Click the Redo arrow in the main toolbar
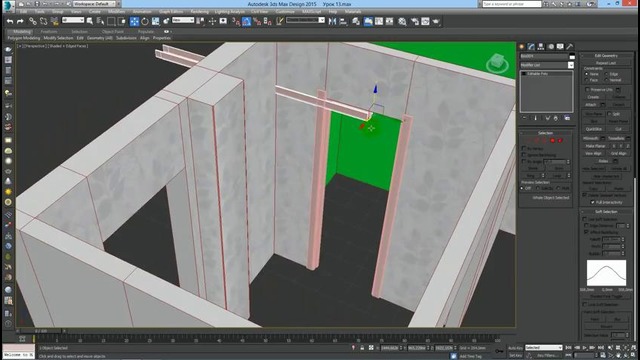Image resolution: width=640 pixels, height=360 pixels. [20, 21]
